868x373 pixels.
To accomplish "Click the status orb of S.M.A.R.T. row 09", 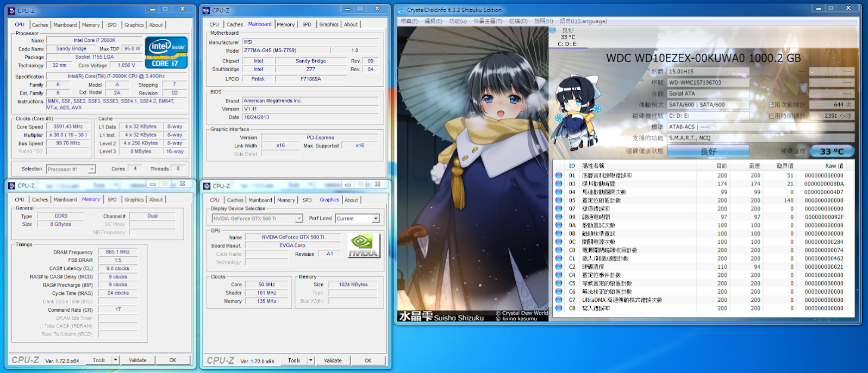I will 558,217.
